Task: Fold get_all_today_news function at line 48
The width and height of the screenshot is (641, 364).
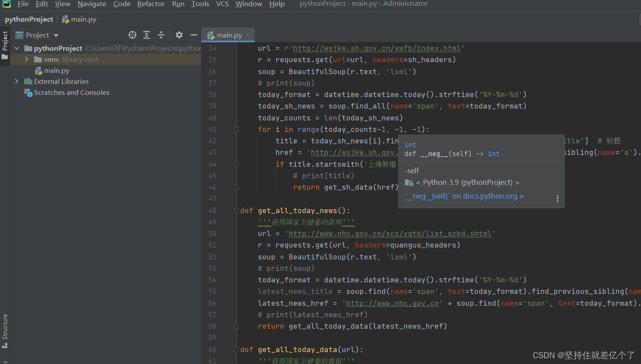Action: [236, 210]
